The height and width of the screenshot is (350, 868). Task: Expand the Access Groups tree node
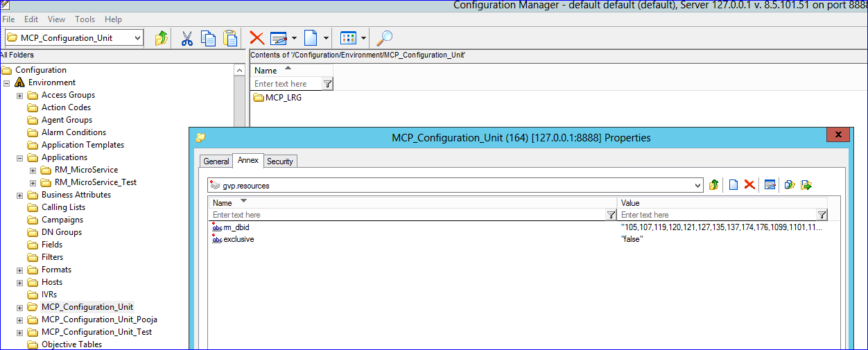[19, 95]
